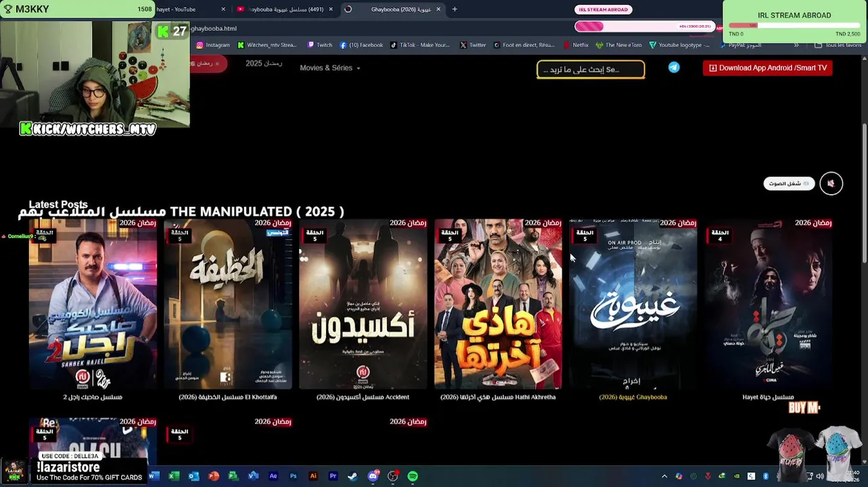Open Tous les favoris bookmarks folder
The width and height of the screenshot is (868, 487).
click(838, 45)
